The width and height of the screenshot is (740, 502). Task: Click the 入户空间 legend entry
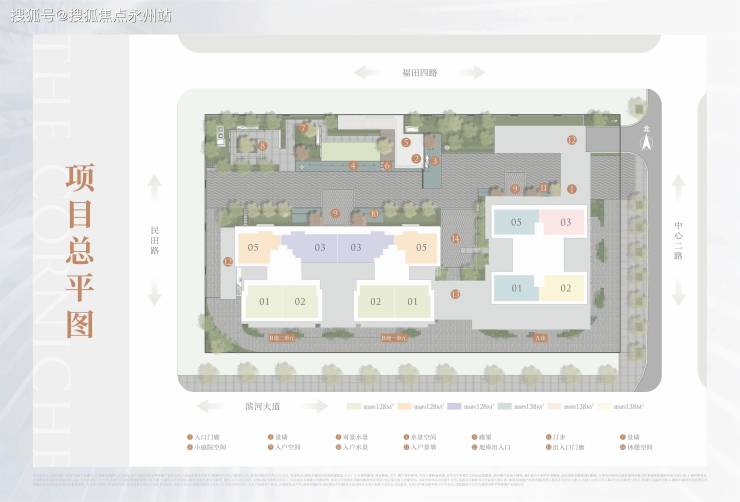click(x=284, y=447)
